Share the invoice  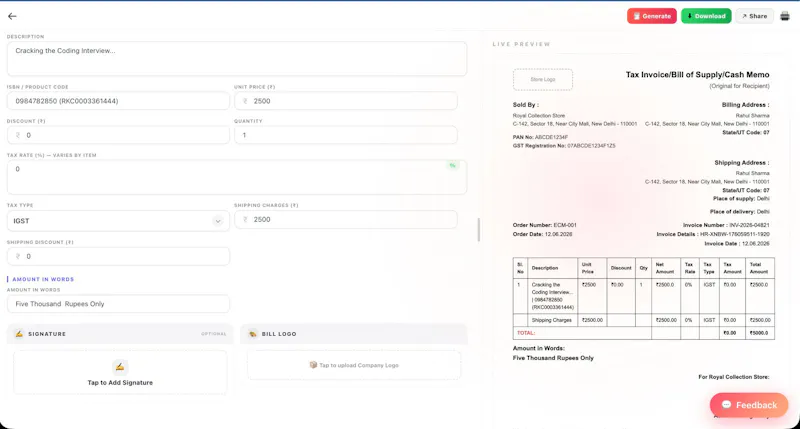tap(754, 16)
